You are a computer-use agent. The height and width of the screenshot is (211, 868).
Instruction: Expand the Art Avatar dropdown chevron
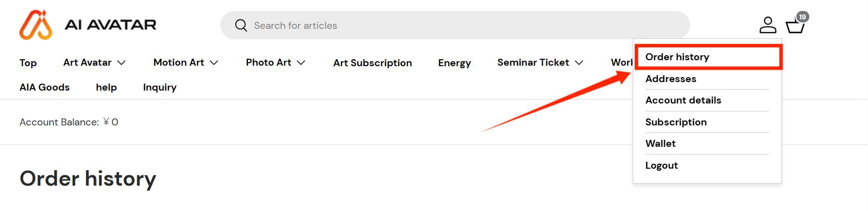(x=121, y=63)
